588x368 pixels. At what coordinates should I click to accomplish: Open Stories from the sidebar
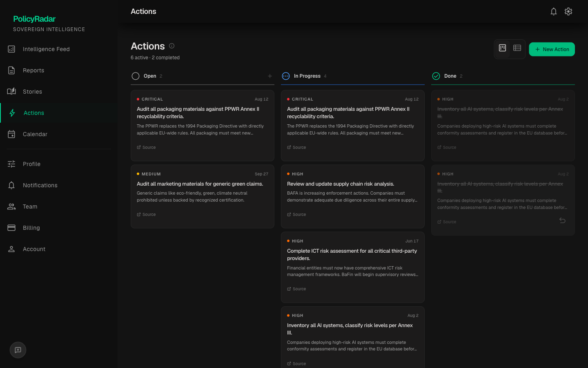coord(11,92)
